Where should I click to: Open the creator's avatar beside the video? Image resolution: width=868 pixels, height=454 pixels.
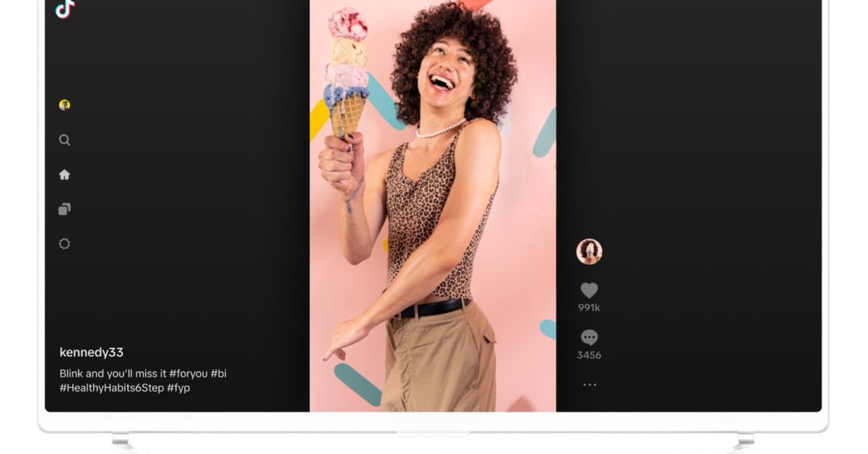590,252
